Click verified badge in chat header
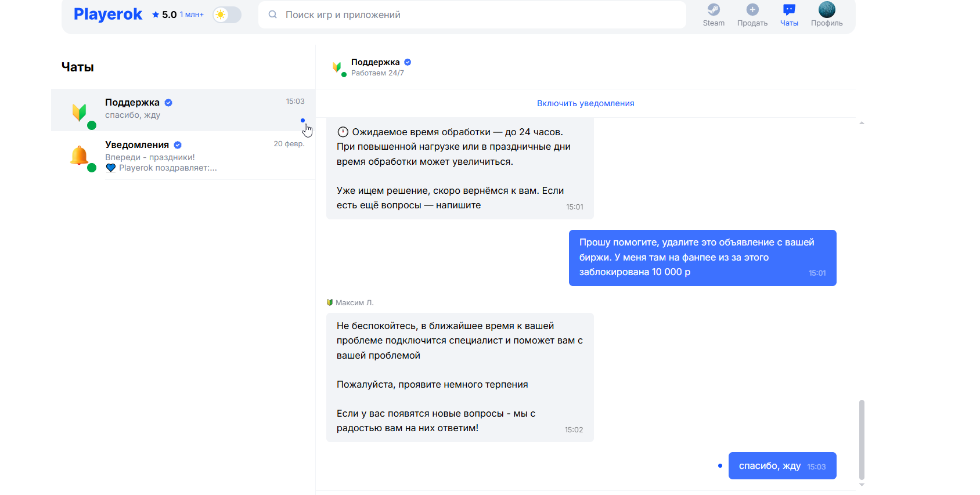The height and width of the screenshot is (495, 980). (x=408, y=62)
